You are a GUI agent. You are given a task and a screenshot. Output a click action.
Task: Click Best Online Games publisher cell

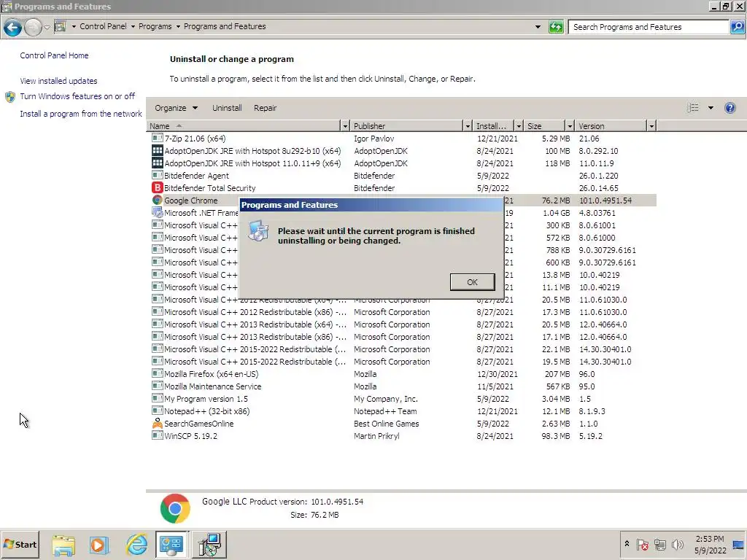[x=387, y=424]
